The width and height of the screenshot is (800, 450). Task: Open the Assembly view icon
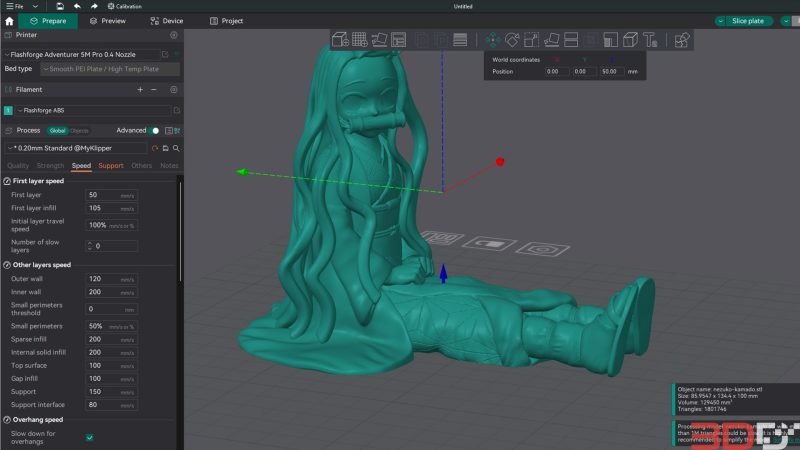[682, 39]
